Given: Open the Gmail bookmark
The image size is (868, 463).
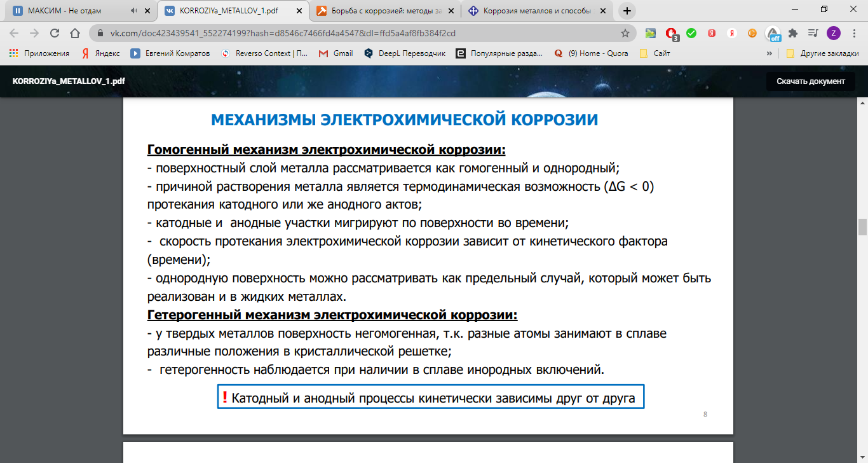Looking at the screenshot, I should tap(336, 53).
